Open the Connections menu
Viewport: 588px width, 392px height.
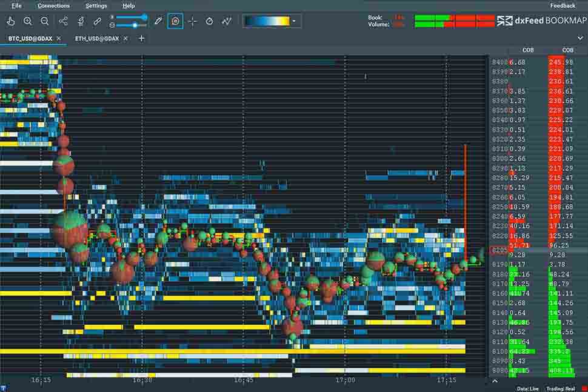tap(53, 5)
